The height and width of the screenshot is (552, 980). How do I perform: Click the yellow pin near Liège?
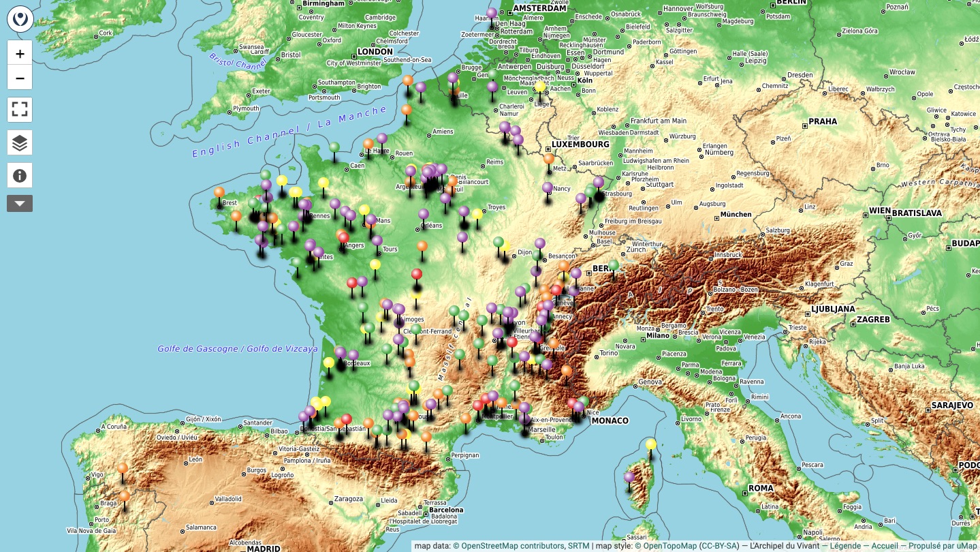(x=540, y=87)
